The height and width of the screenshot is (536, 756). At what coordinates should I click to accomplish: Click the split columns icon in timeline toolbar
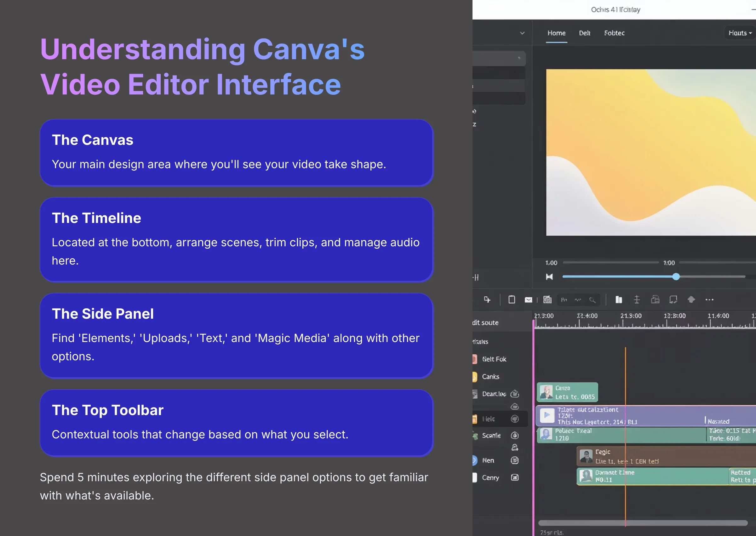619,299
